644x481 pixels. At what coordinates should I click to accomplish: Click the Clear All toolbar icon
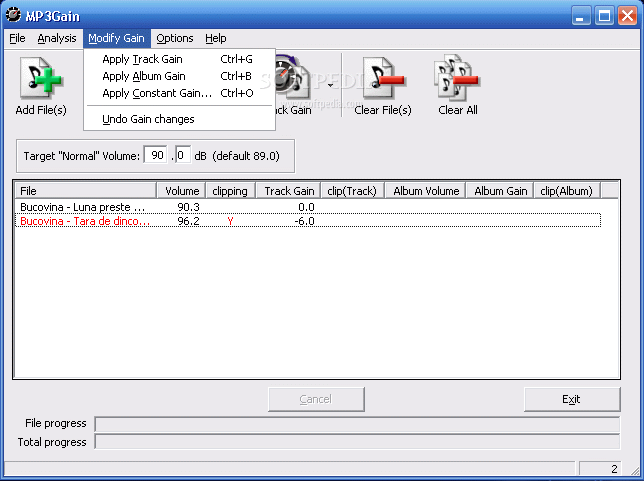(457, 78)
